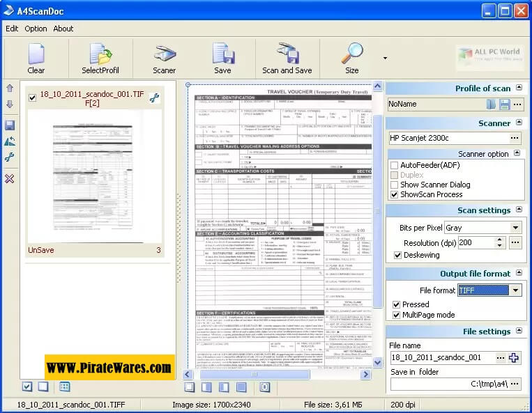Click the browse button next to HP Scanjet 2300c
The width and height of the screenshot is (532, 413).
[x=515, y=138]
